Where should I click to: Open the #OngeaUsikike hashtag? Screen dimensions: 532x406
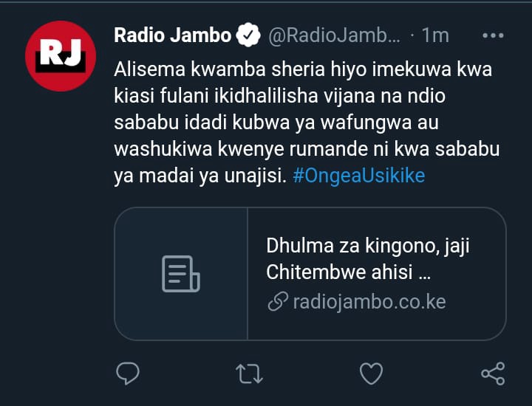[x=358, y=176]
